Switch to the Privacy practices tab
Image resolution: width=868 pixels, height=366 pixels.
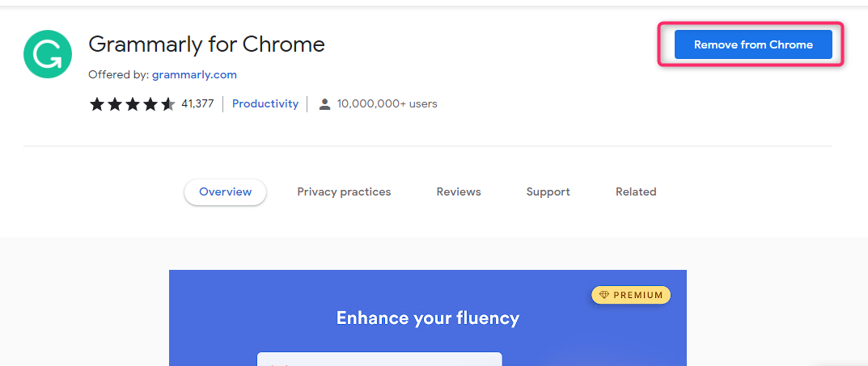point(344,191)
